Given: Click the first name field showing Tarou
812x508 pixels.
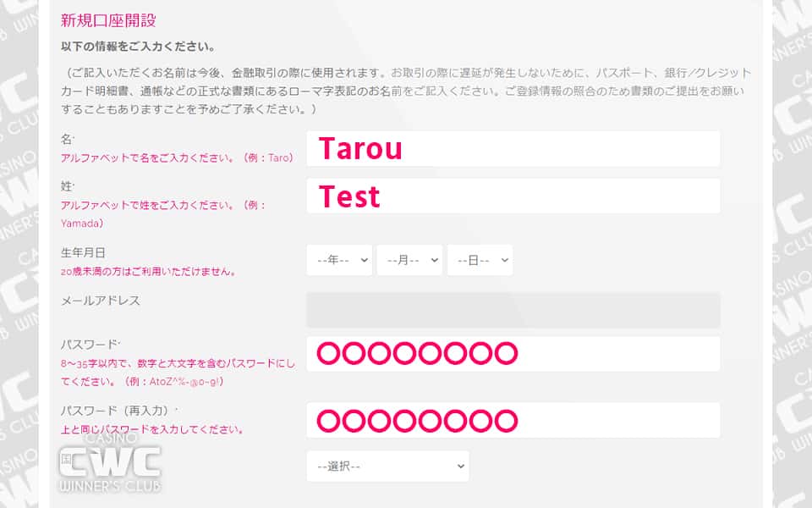Looking at the screenshot, I should (513, 149).
